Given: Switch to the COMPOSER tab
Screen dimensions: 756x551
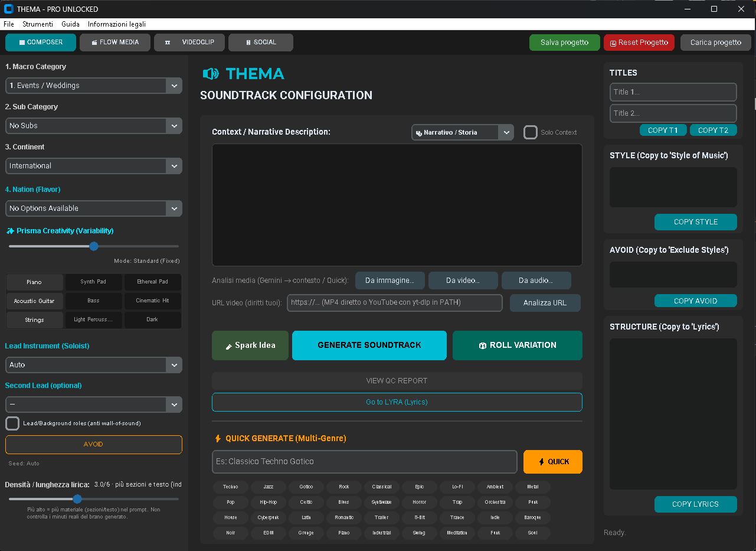Looking at the screenshot, I should tap(41, 43).
